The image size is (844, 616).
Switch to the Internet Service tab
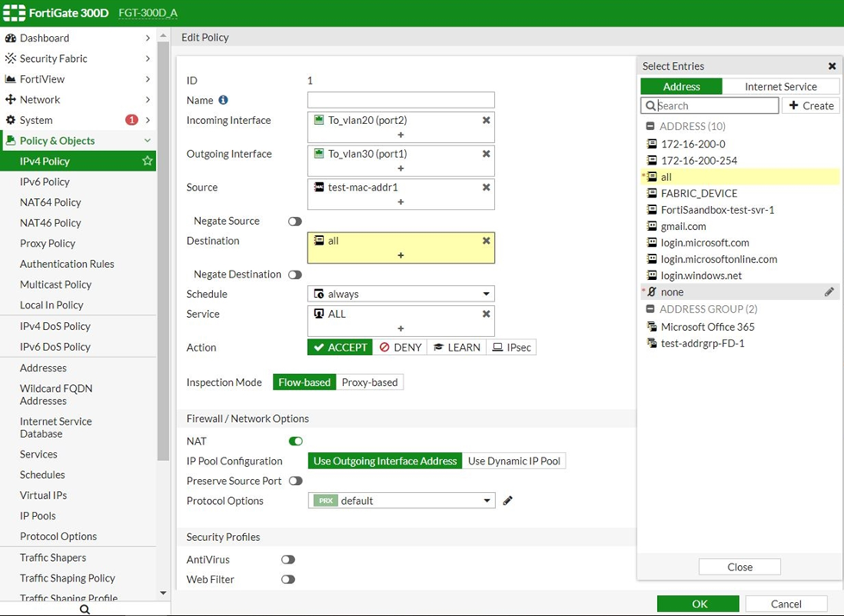pyautogui.click(x=780, y=86)
